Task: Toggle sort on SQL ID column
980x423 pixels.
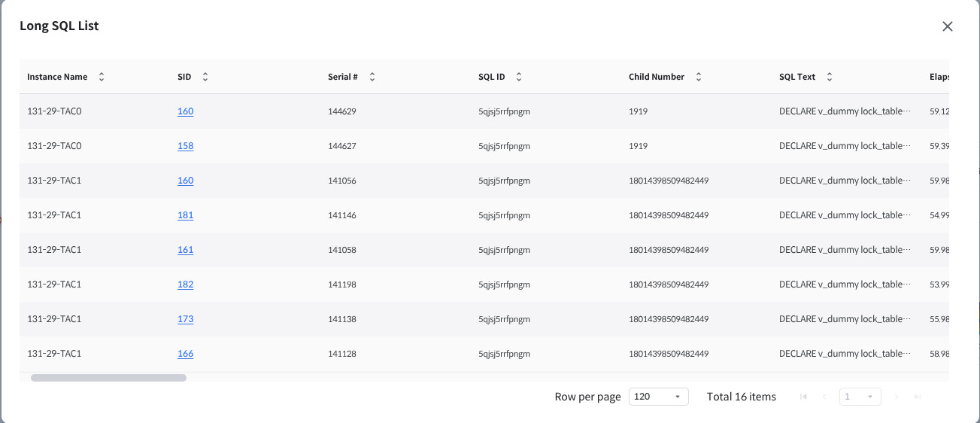Action: click(x=519, y=77)
